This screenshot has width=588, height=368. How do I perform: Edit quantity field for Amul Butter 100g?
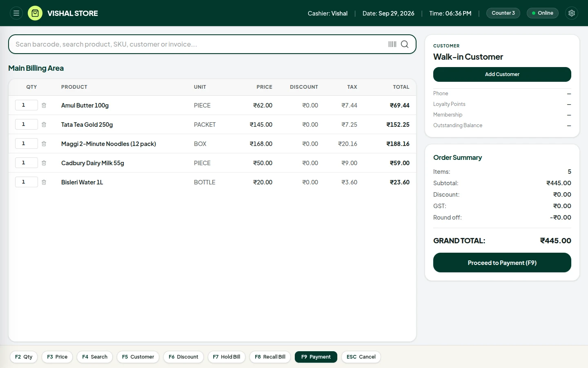click(27, 105)
